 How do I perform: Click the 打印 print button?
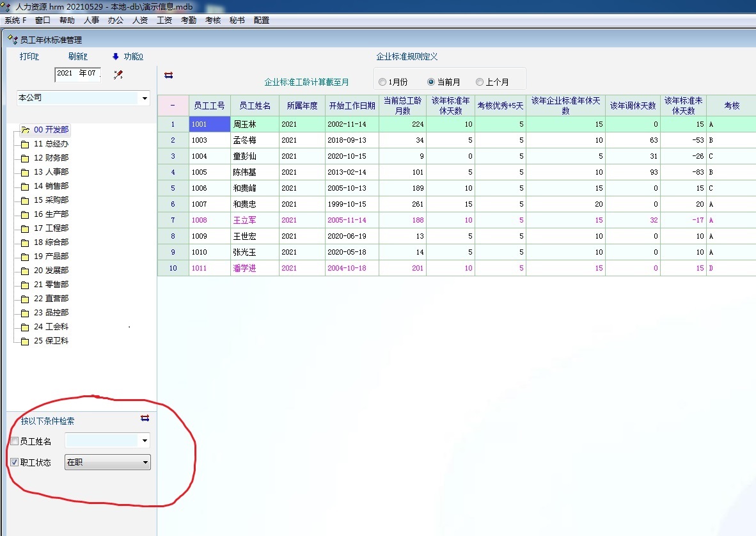click(x=29, y=56)
